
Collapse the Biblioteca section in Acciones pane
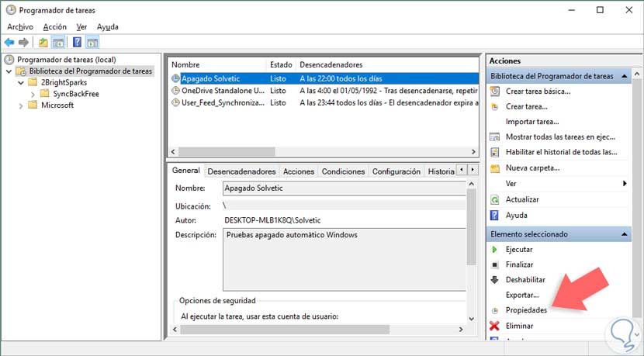point(625,76)
